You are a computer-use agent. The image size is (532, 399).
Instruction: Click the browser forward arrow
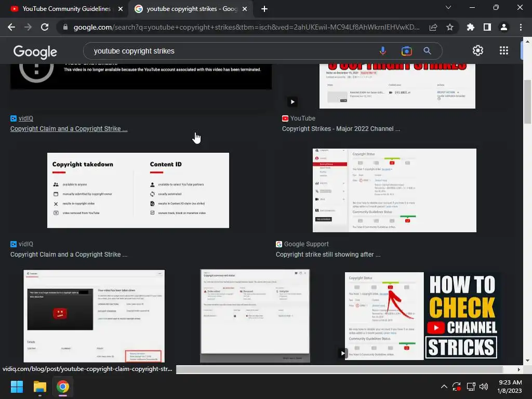pos(28,27)
